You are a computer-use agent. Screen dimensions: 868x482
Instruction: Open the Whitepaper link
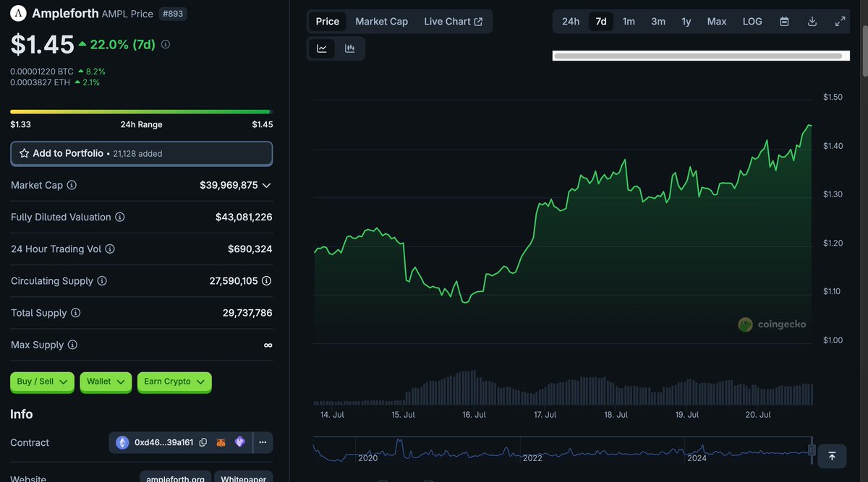(x=243, y=478)
